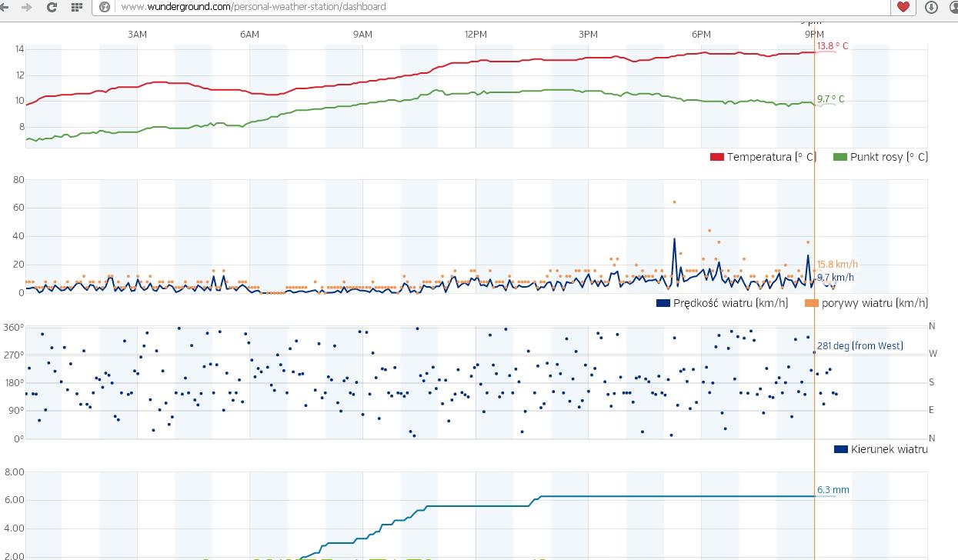The image size is (958, 560).
Task: Click the 12PM time axis marker
Action: (476, 35)
